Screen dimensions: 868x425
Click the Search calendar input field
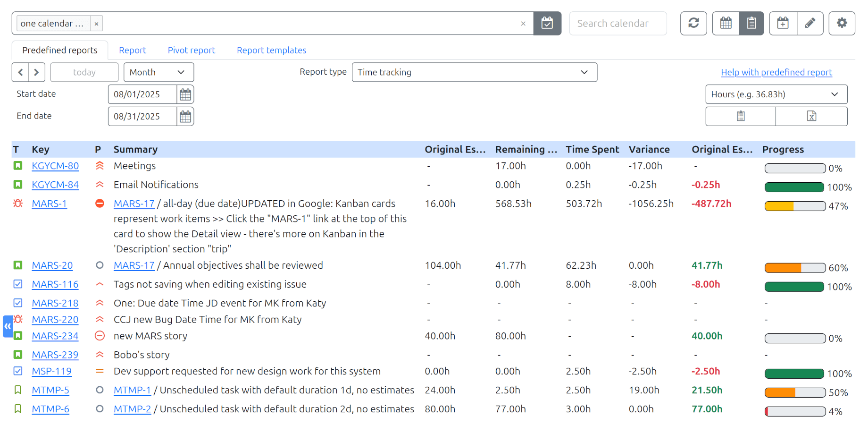pos(618,24)
